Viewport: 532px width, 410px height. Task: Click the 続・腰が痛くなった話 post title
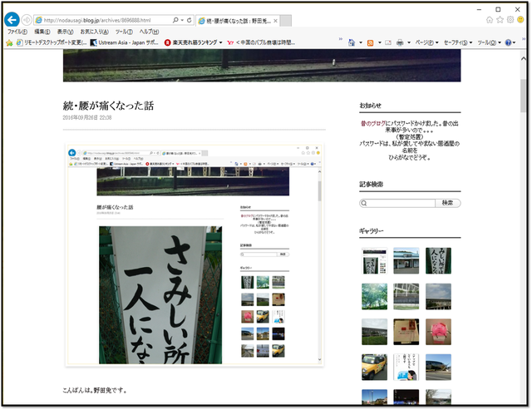[108, 106]
